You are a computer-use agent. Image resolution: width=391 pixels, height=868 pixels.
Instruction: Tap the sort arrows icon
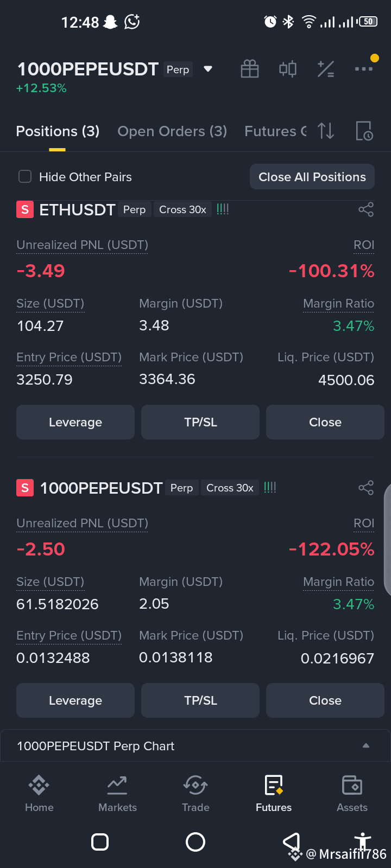(326, 131)
